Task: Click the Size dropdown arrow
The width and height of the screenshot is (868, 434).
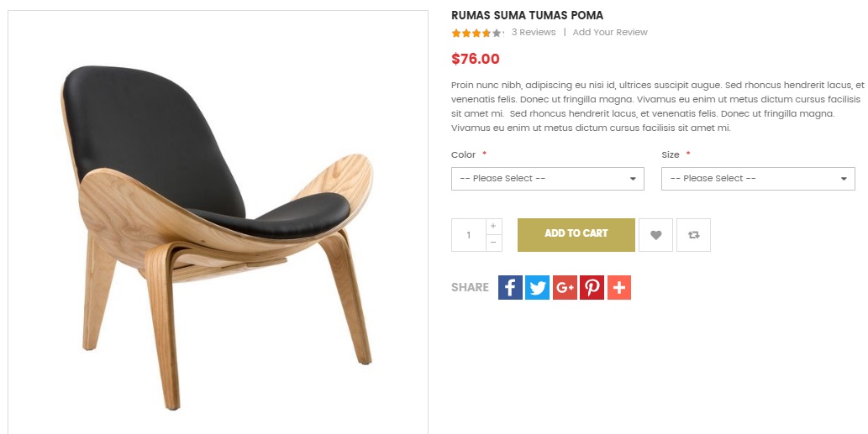Action: click(x=844, y=179)
